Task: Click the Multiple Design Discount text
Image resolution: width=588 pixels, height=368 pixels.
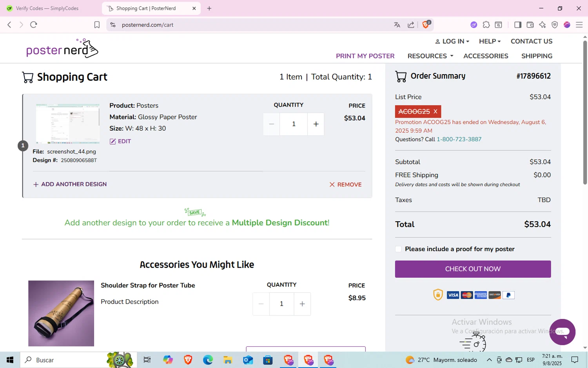Action: (280, 223)
